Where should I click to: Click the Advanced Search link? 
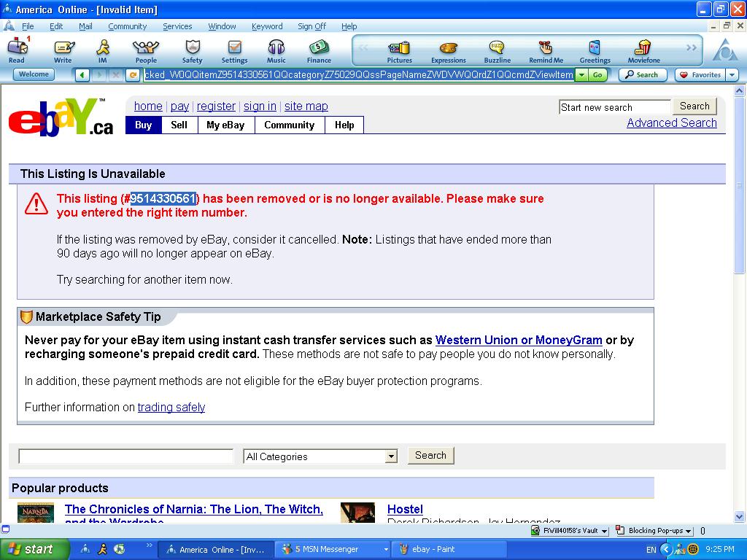tap(672, 122)
